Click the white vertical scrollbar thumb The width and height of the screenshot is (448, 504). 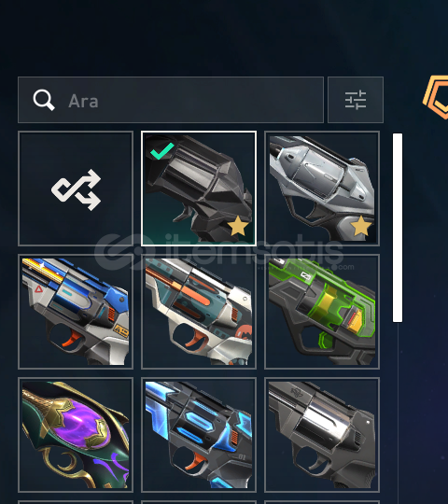point(398,228)
